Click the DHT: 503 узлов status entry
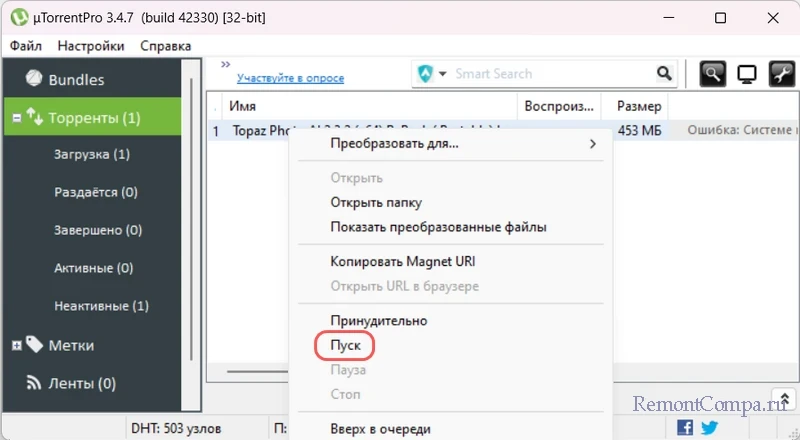 (x=176, y=428)
